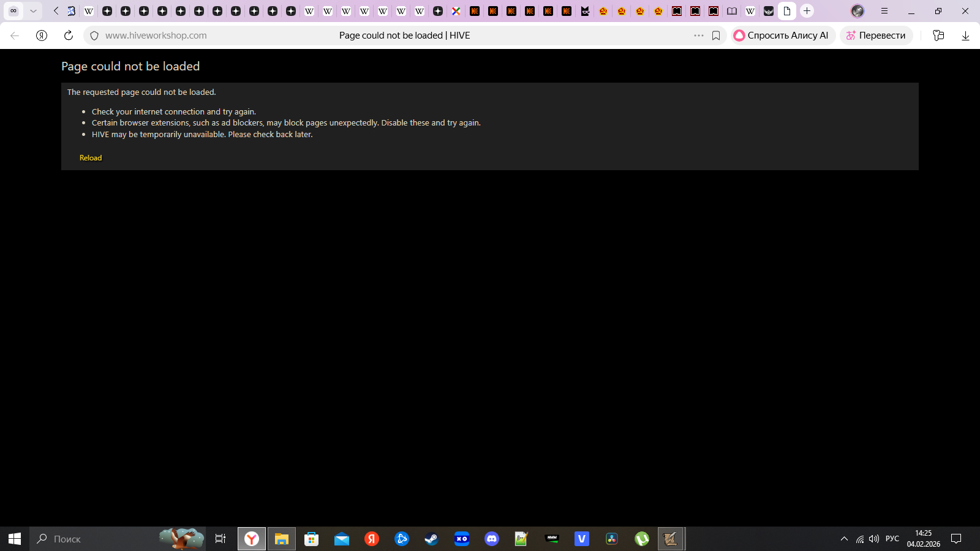Click the 'Check your internet connection' bullet

pos(174,112)
